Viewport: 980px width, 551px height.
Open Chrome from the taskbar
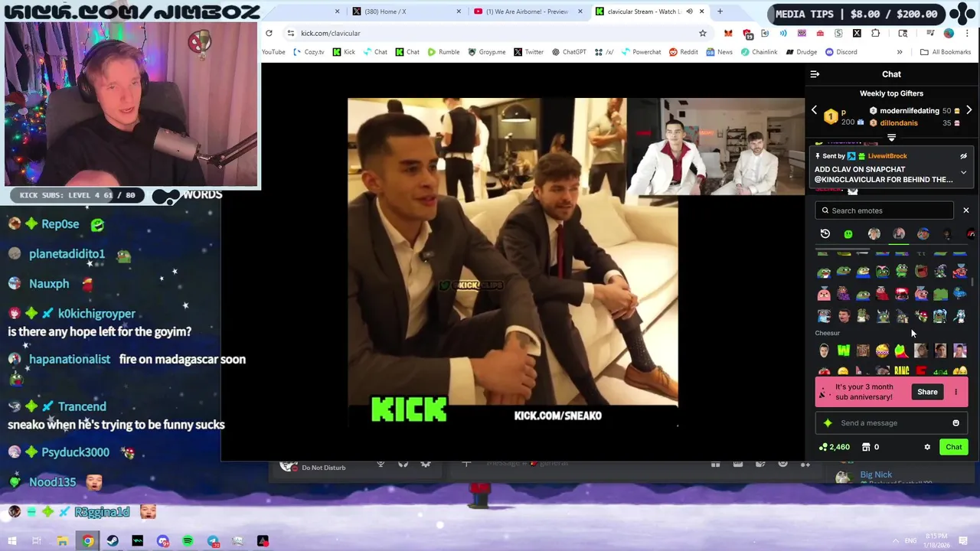tap(88, 541)
